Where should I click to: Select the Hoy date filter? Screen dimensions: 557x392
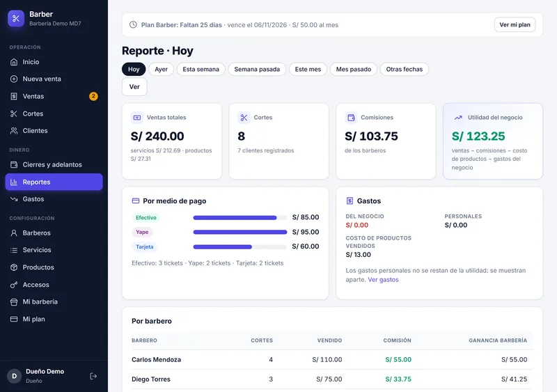(x=134, y=70)
